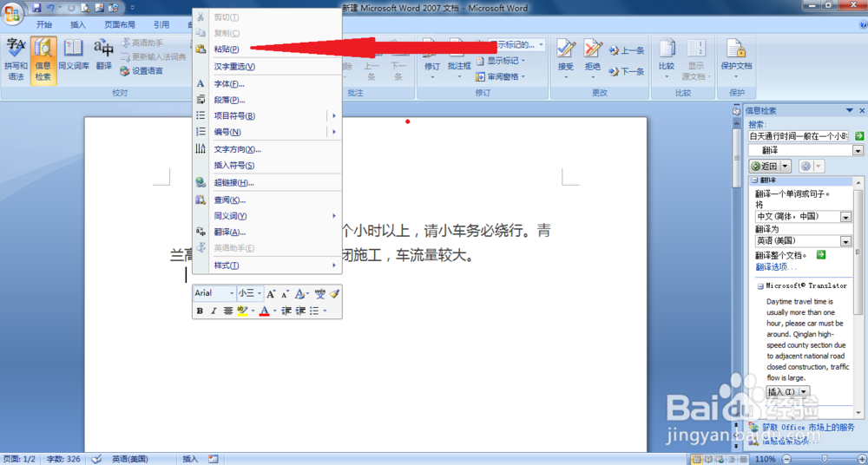The height and width of the screenshot is (465, 868).
Task: Click 获取 Office 市场上的服务 link
Action: (x=807, y=428)
